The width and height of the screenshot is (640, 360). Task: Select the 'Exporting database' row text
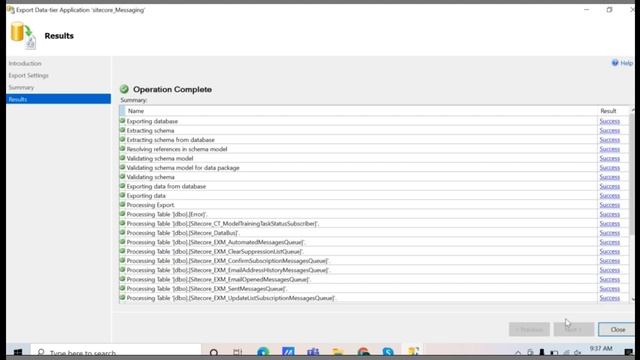point(152,121)
